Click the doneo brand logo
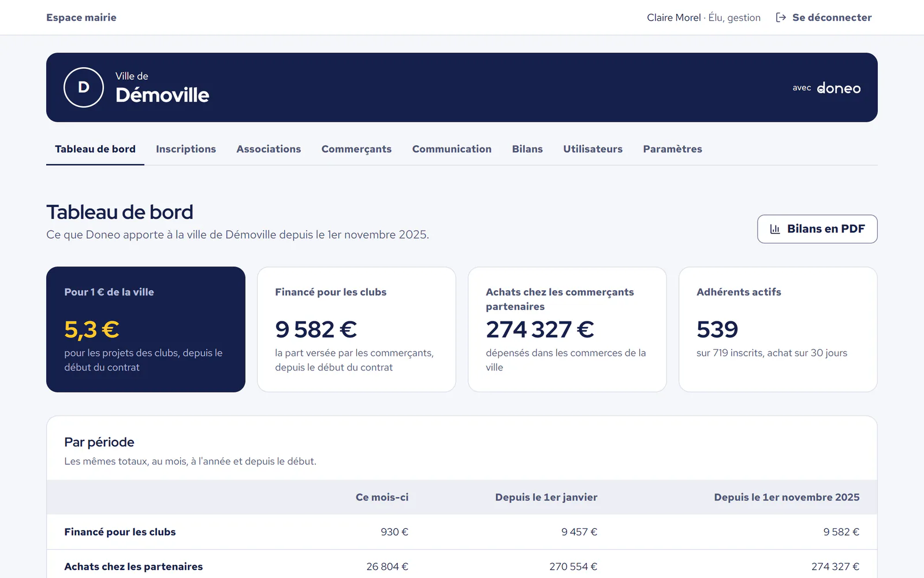The height and width of the screenshot is (578, 924). click(839, 88)
